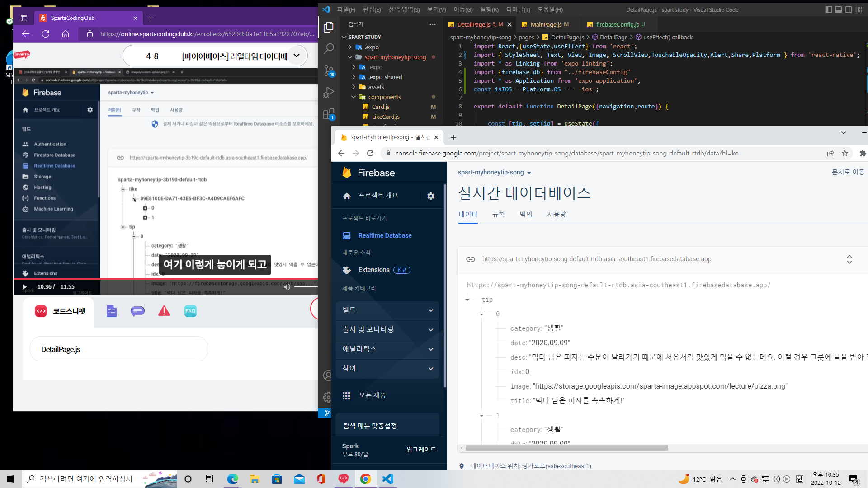
Task: Switch to the 규칙 tab in Realtime Database
Action: coord(498,215)
